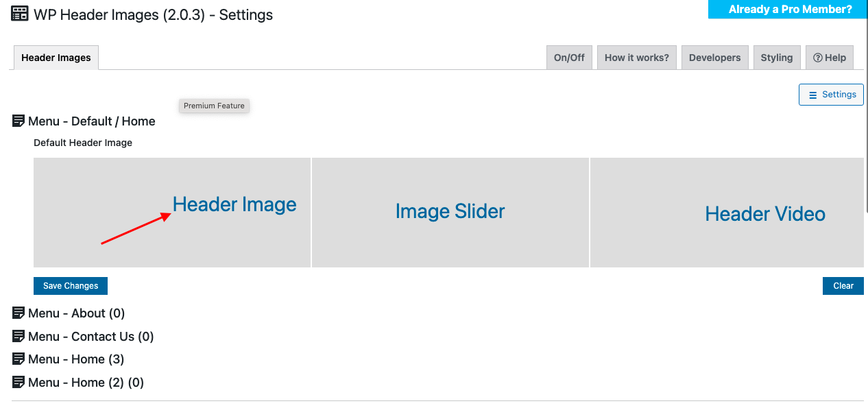Select the Header Image option

(234, 204)
